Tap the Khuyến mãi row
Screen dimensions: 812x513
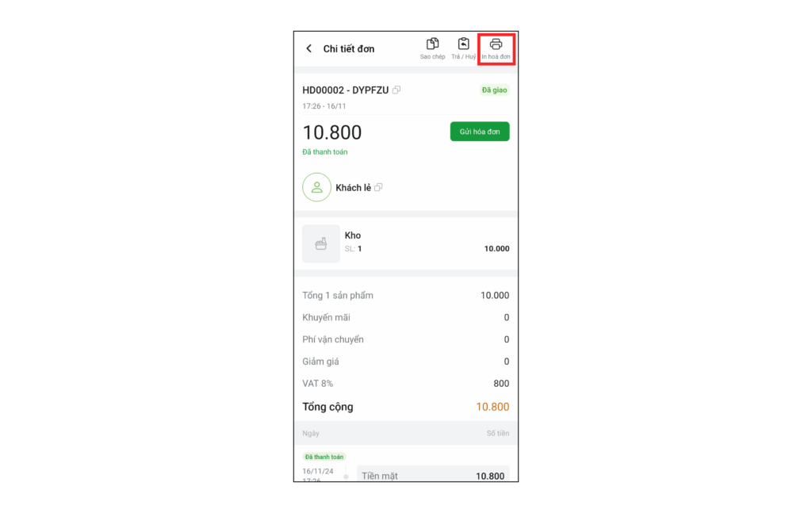[x=405, y=317]
